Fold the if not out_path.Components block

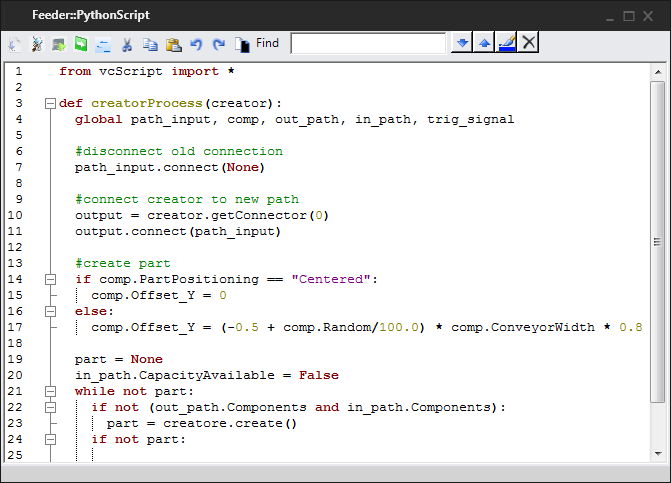pyautogui.click(x=48, y=407)
